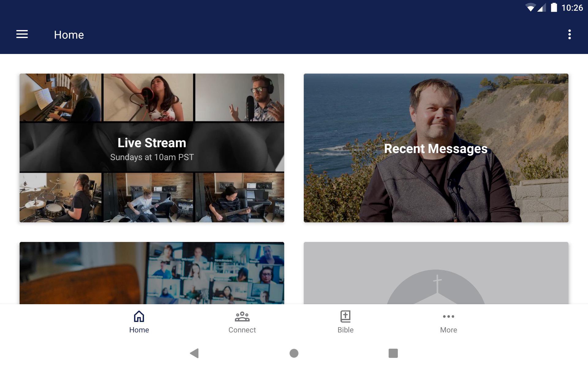Image resolution: width=588 pixels, height=368 pixels.
Task: Open the Recent Messages card
Action: click(436, 148)
